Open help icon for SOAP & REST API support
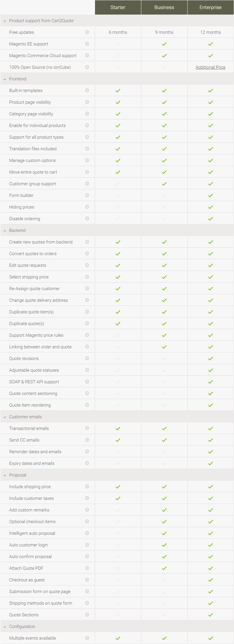 [87, 382]
